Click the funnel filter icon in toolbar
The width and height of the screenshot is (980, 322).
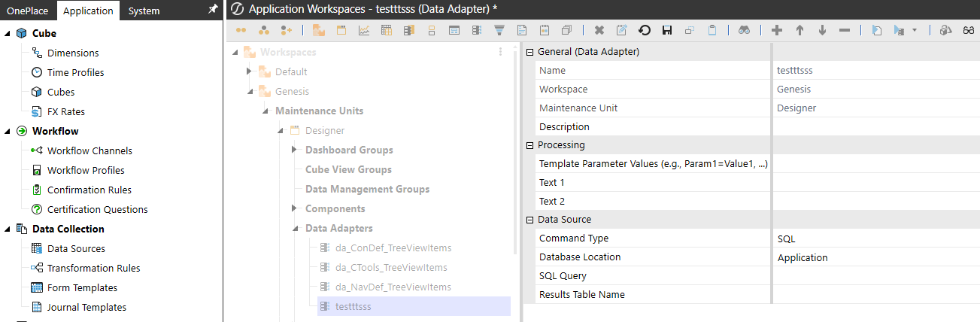point(499,31)
